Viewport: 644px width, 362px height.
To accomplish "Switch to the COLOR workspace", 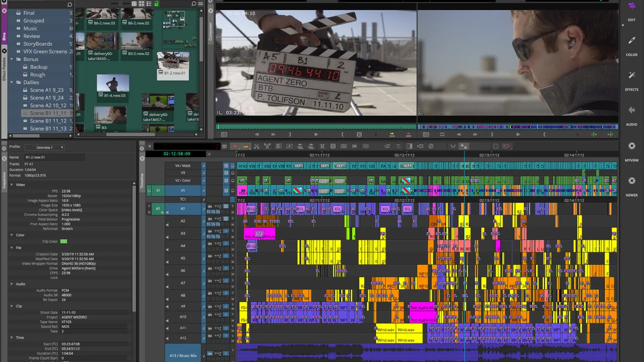I will [632, 45].
